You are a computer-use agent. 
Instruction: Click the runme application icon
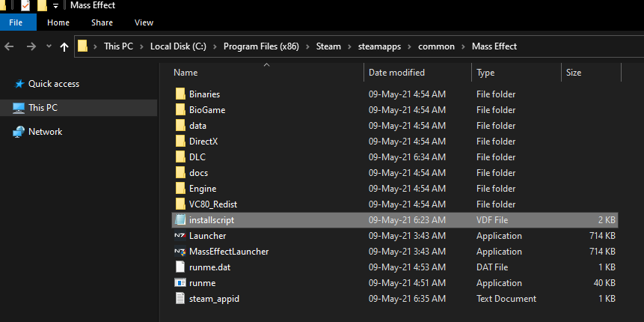pyautogui.click(x=180, y=283)
